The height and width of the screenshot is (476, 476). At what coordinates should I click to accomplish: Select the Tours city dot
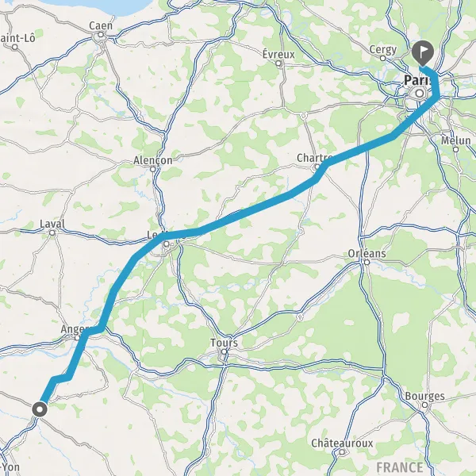[224, 351]
